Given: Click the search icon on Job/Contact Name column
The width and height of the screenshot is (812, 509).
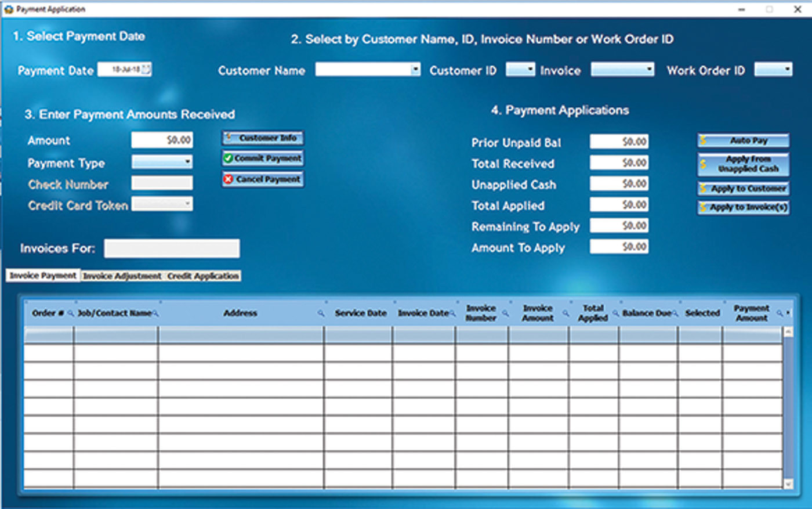Looking at the screenshot, I should pyautogui.click(x=154, y=312).
